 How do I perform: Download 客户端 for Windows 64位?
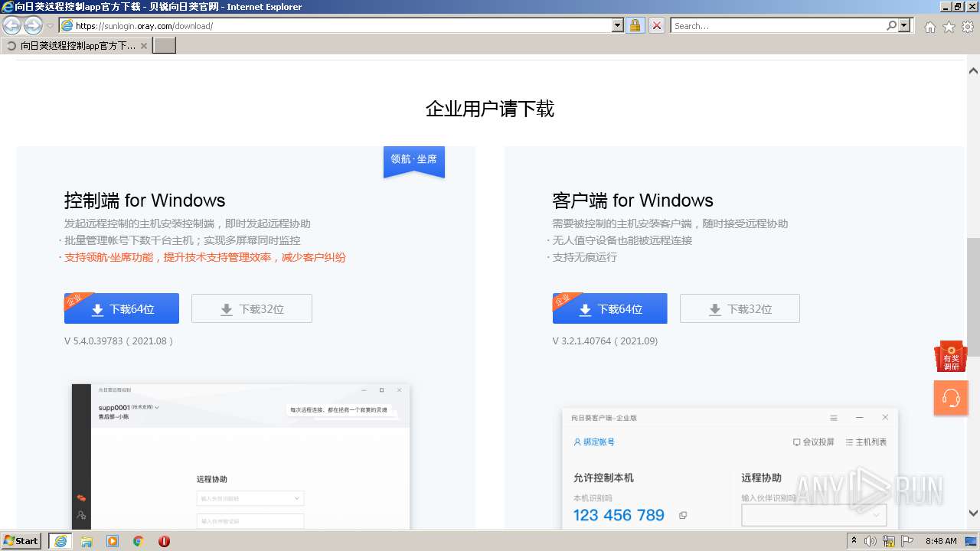tap(609, 308)
